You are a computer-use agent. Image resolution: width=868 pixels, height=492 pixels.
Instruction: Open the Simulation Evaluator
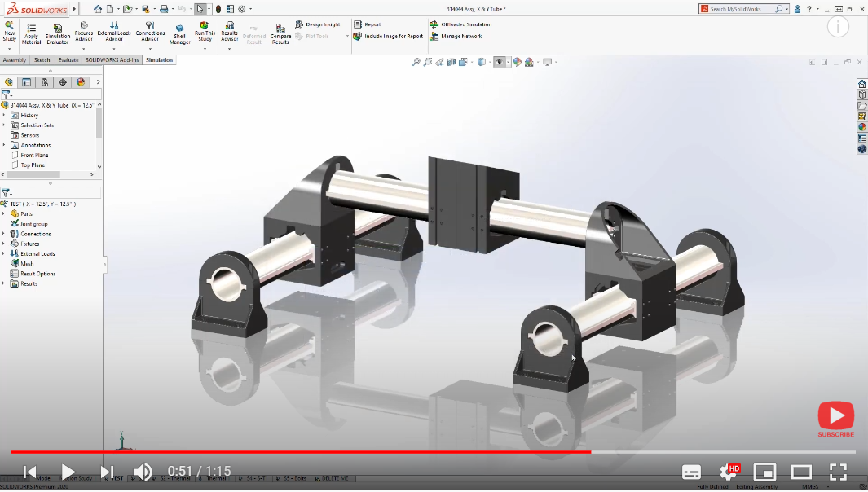coord(57,31)
